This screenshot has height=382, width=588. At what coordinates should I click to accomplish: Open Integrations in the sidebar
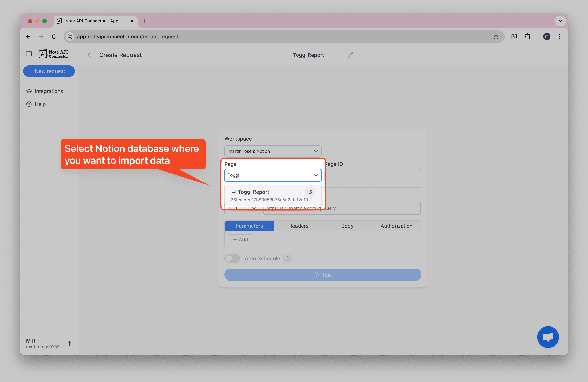(x=49, y=91)
